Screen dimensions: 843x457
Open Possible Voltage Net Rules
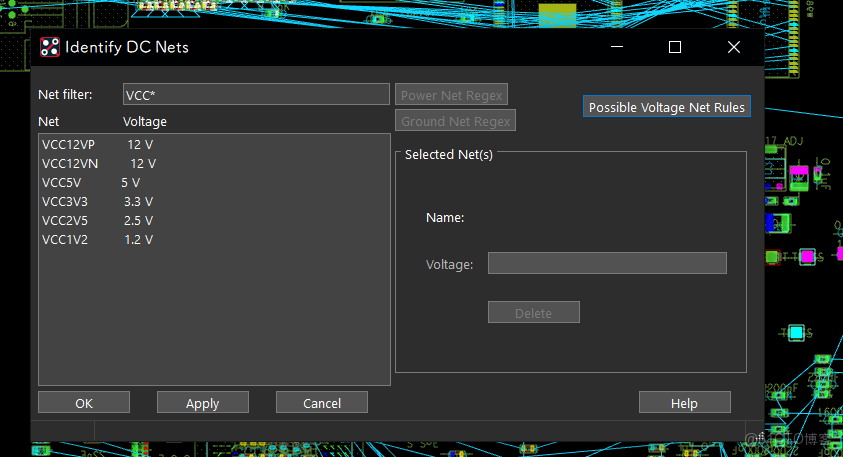(667, 106)
